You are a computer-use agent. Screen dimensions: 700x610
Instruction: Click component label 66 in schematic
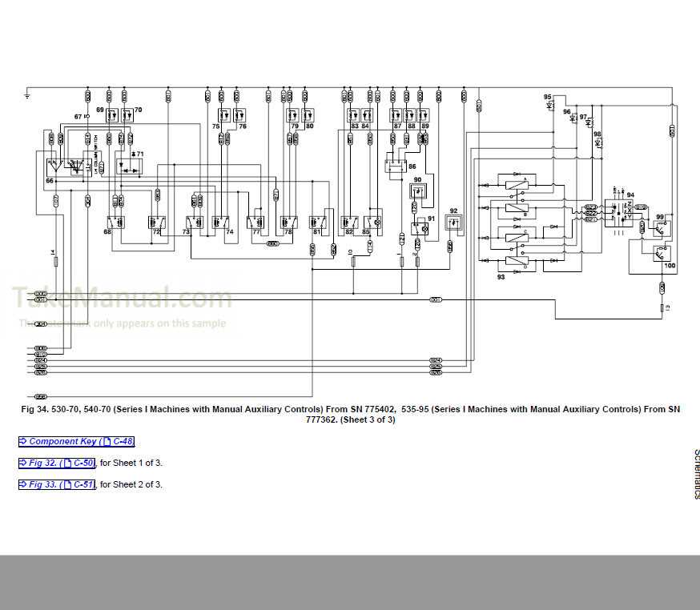pyautogui.click(x=50, y=181)
